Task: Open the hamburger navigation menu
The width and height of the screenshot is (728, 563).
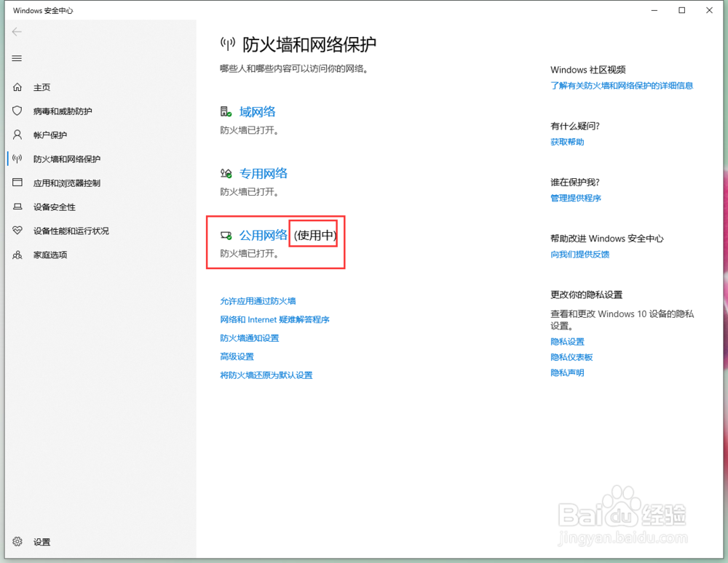Action: [x=17, y=58]
